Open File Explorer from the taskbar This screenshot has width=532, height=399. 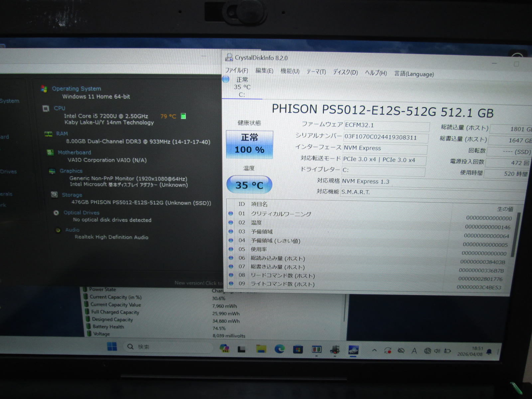(261, 348)
